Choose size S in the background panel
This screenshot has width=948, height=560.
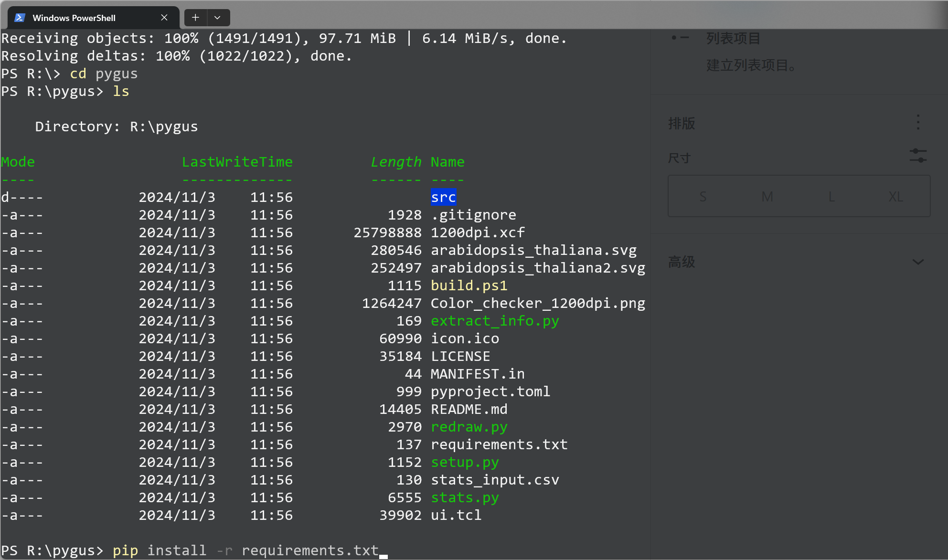(x=703, y=197)
